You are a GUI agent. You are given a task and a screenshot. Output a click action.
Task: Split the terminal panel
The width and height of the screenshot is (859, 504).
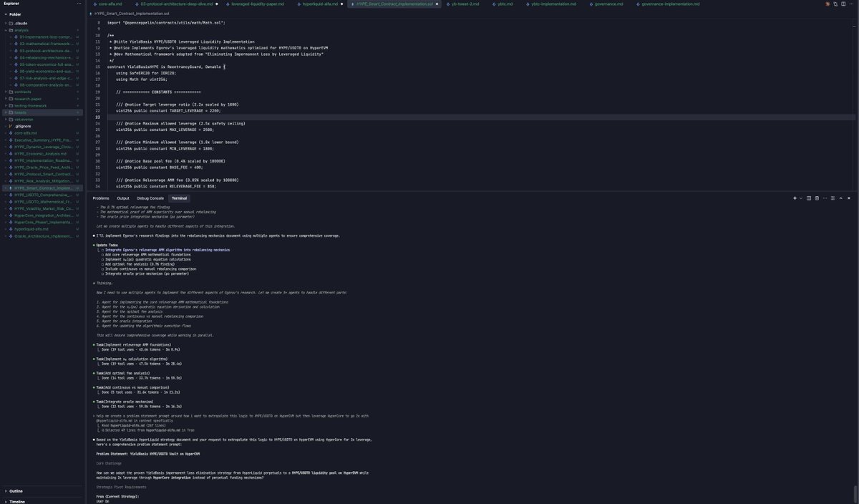pos(809,198)
